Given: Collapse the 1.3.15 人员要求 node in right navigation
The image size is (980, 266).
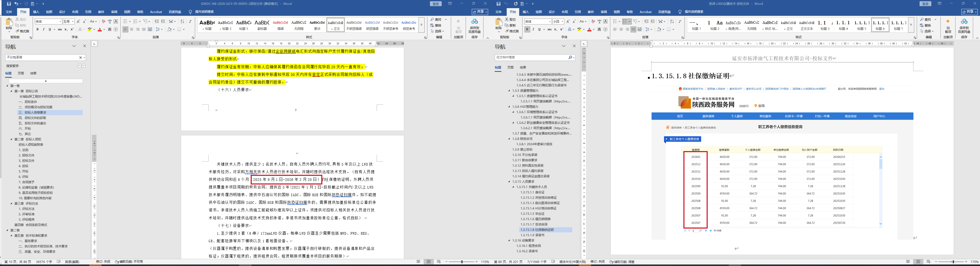Looking at the screenshot, I should (x=509, y=182).
